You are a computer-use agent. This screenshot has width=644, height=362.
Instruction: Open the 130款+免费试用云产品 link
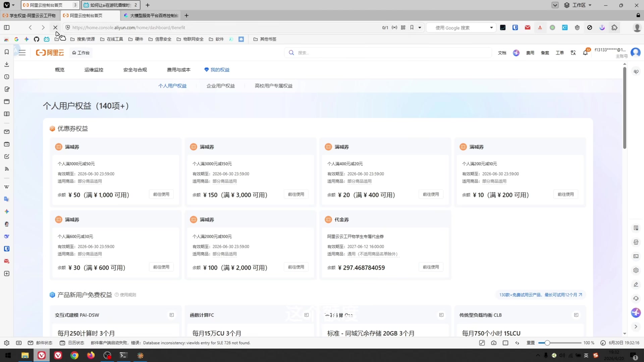click(x=541, y=295)
